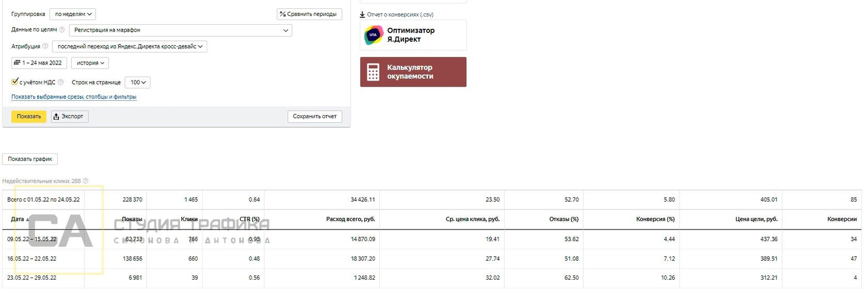Sort the table by Клики column header
The height and width of the screenshot is (293, 868).
coord(189,219)
